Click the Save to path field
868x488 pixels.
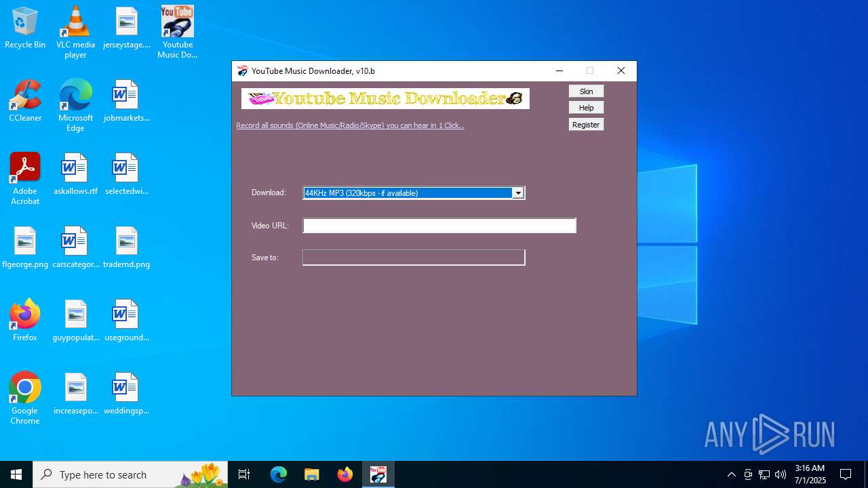[x=414, y=258]
